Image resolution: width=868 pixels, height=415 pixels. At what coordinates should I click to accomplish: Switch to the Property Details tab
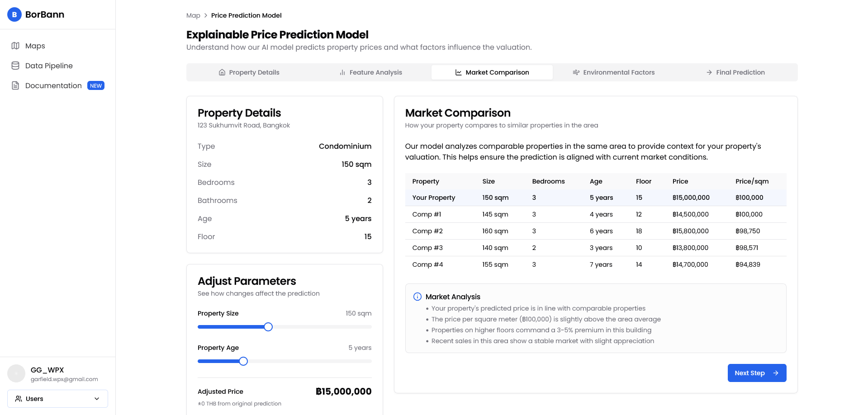(x=249, y=72)
